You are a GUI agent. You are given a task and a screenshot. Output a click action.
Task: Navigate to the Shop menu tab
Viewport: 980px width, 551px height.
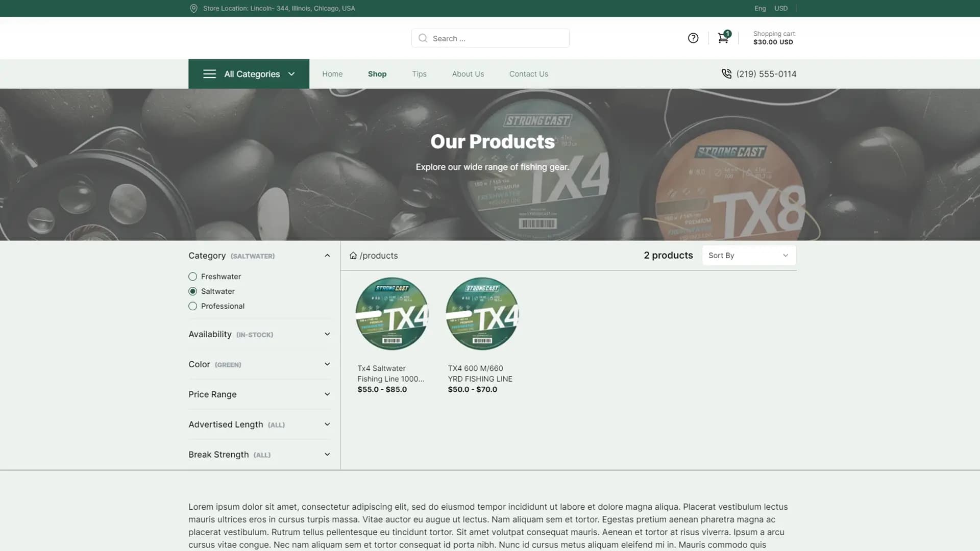click(x=377, y=74)
